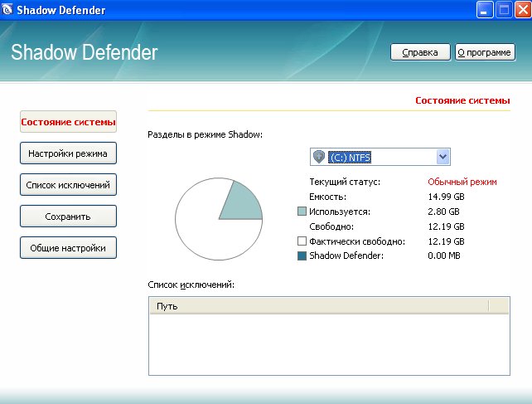This screenshot has width=532, height=404.
Task: Click the Фактически свободно color swatch
Action: point(302,241)
